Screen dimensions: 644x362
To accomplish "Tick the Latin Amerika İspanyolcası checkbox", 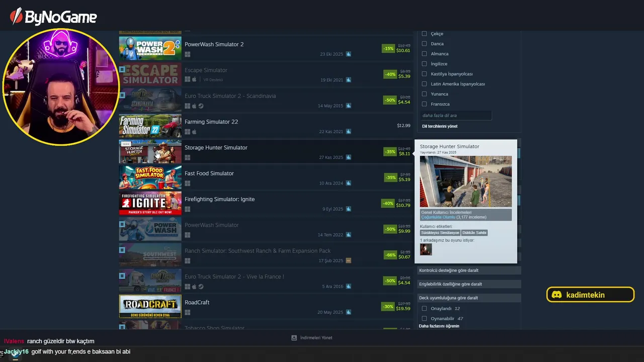I will (x=424, y=84).
